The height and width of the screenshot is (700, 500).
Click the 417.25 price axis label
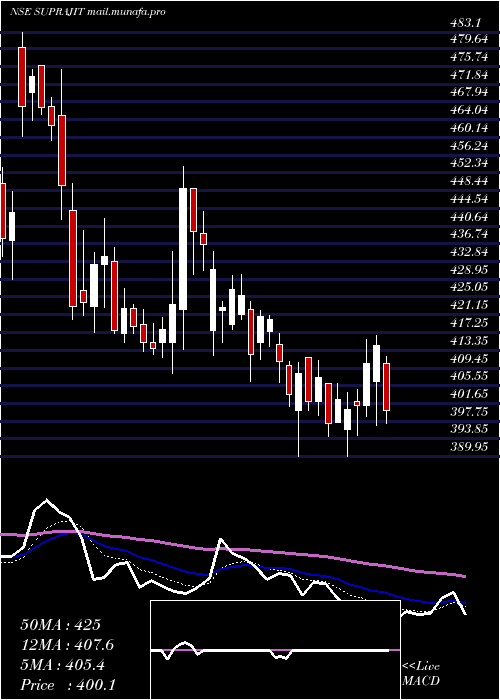468,323
